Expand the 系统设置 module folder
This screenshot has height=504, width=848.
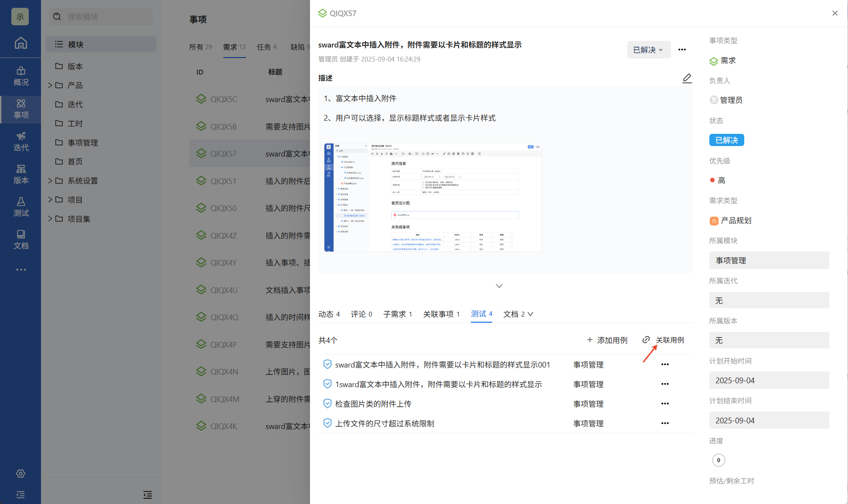pos(50,181)
